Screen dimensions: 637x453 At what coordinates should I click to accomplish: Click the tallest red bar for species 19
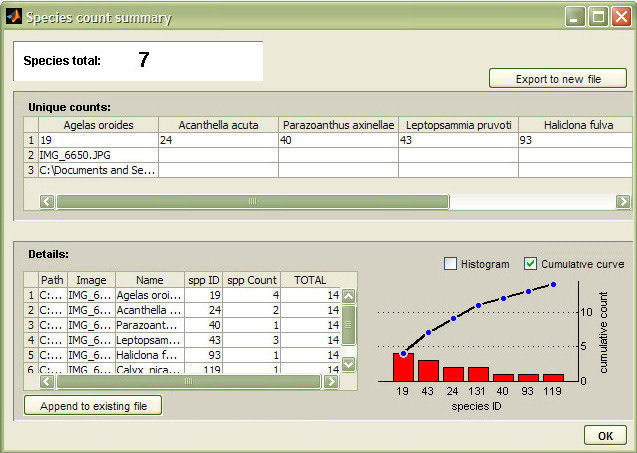[403, 367]
